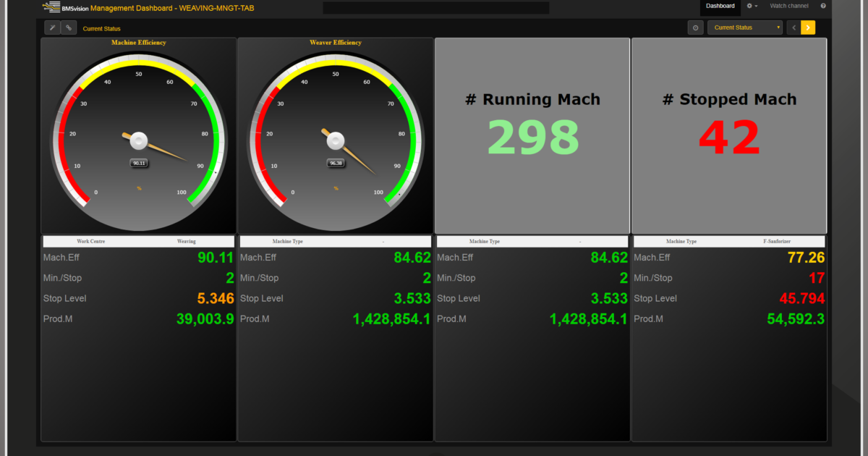Click the wrench edit tool icon

(x=52, y=28)
